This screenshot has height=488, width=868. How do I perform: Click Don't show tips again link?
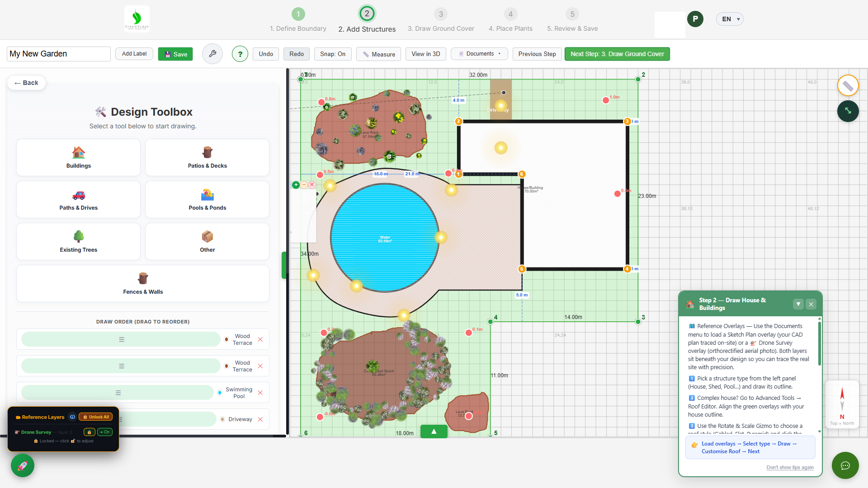point(790,467)
